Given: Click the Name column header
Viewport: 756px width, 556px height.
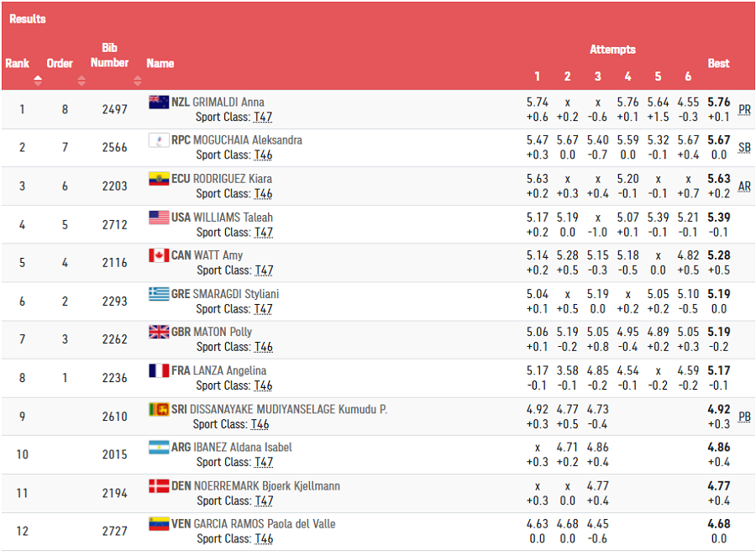Looking at the screenshot, I should (160, 63).
